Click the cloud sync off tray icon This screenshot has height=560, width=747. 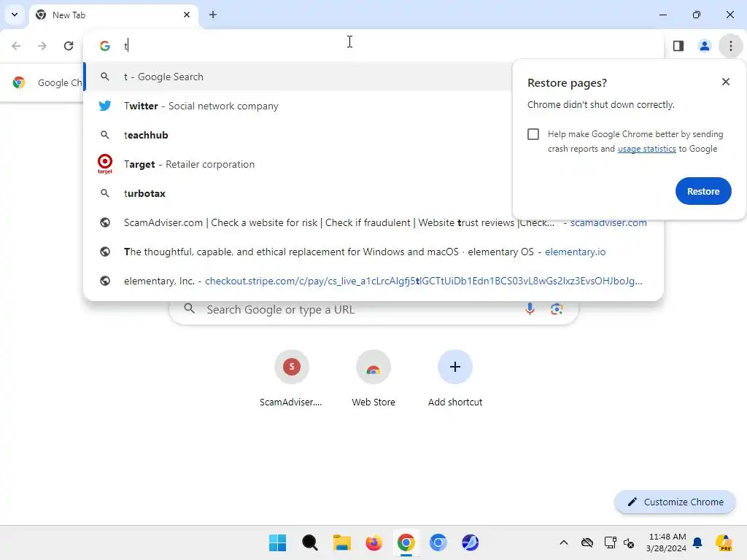coord(587,542)
